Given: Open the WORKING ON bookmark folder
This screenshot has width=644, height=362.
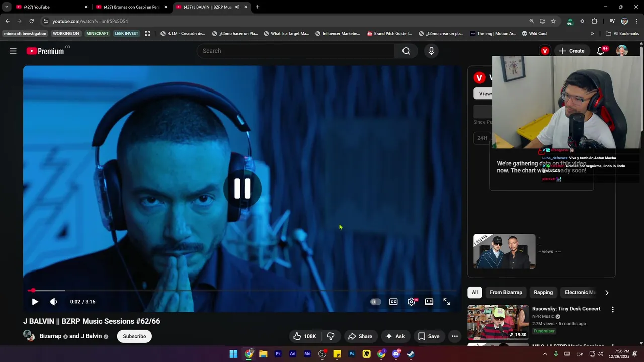Looking at the screenshot, I should 66,34.
